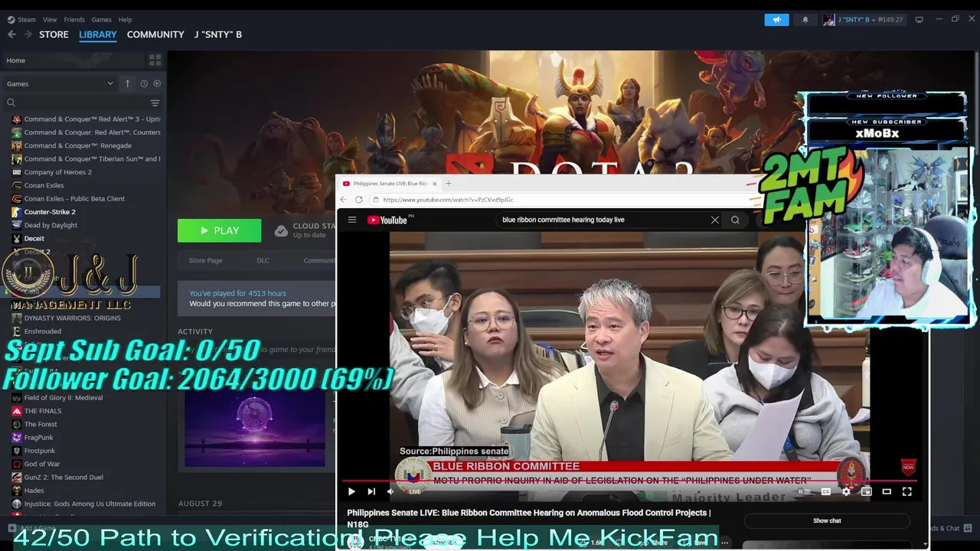Toggle YouTube closed captions
The height and width of the screenshot is (551, 980).
[x=826, y=492]
